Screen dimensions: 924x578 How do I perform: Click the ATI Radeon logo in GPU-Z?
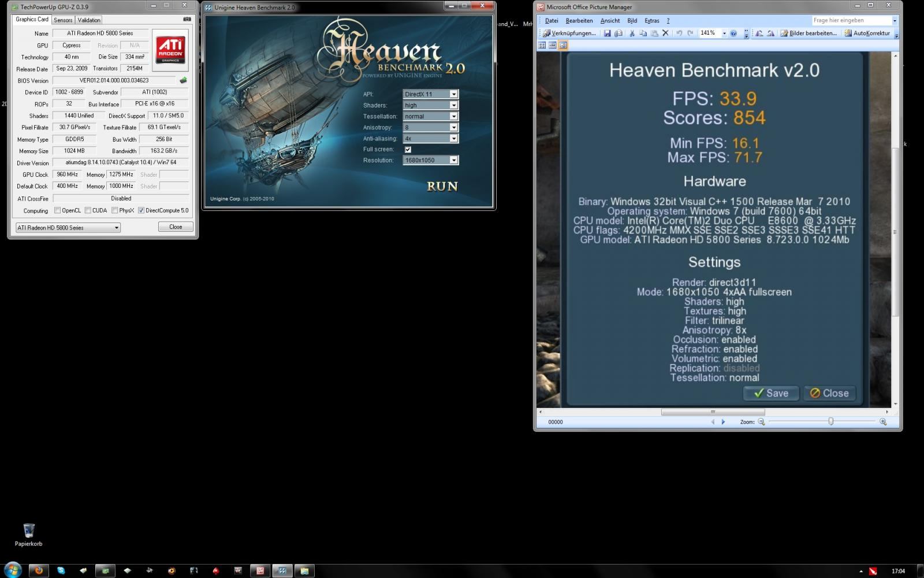pos(170,50)
